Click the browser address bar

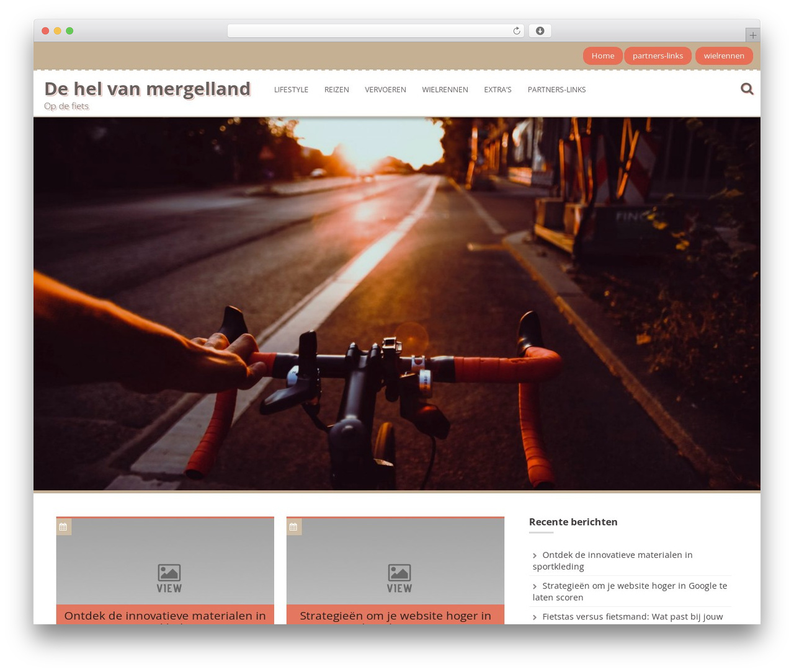pyautogui.click(x=375, y=31)
